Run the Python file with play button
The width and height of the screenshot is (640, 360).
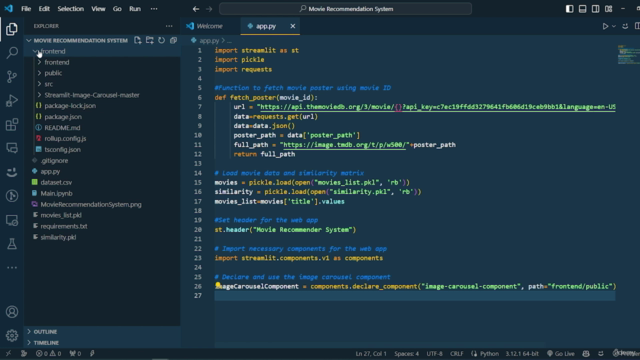coord(605,26)
